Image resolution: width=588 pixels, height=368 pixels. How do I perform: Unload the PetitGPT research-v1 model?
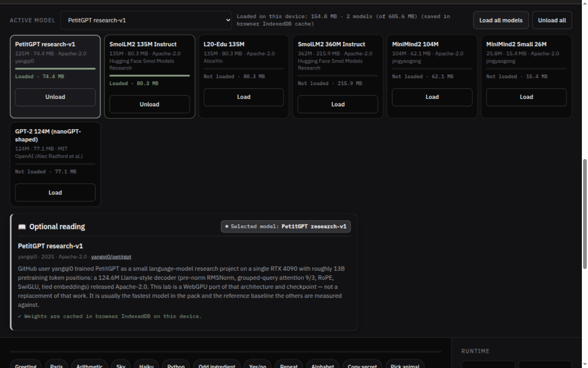click(55, 97)
